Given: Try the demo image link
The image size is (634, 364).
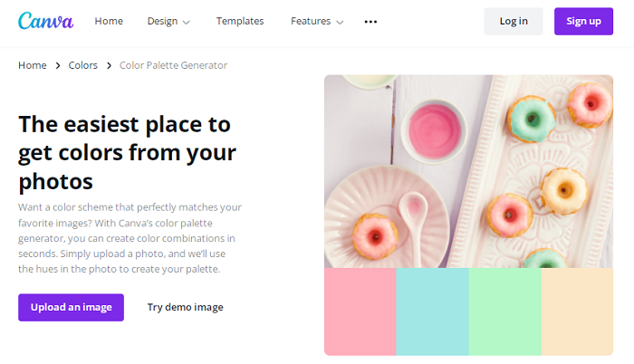Looking at the screenshot, I should (185, 307).
